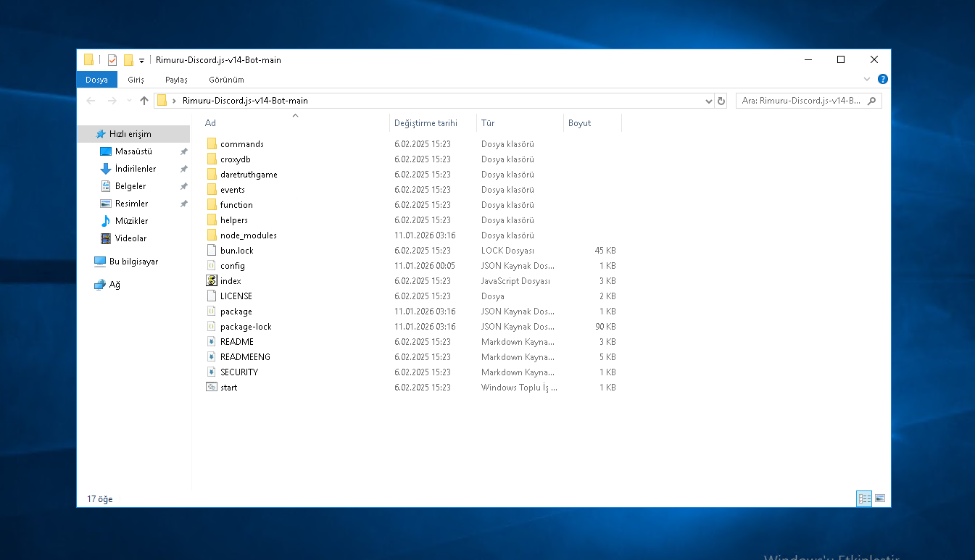
Task: Open the blue Help question mark icon
Action: click(x=882, y=79)
